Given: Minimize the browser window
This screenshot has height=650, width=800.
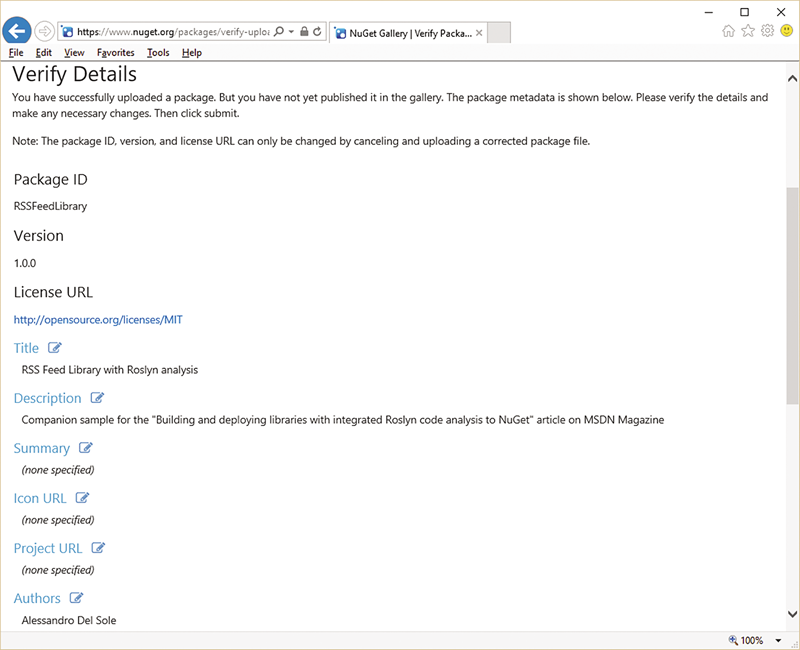Looking at the screenshot, I should pyautogui.click(x=709, y=12).
